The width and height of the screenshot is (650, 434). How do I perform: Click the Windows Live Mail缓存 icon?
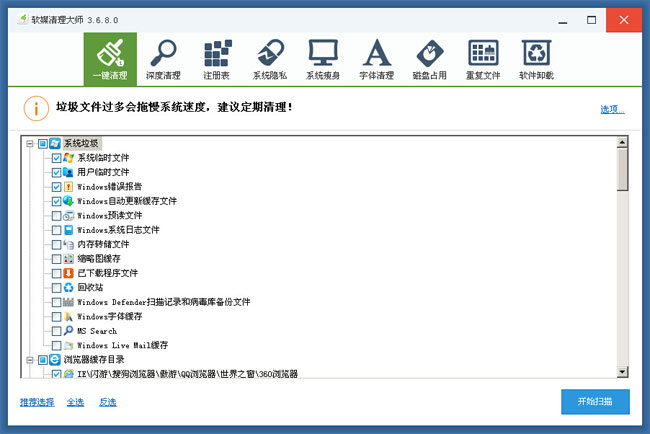tap(68, 345)
